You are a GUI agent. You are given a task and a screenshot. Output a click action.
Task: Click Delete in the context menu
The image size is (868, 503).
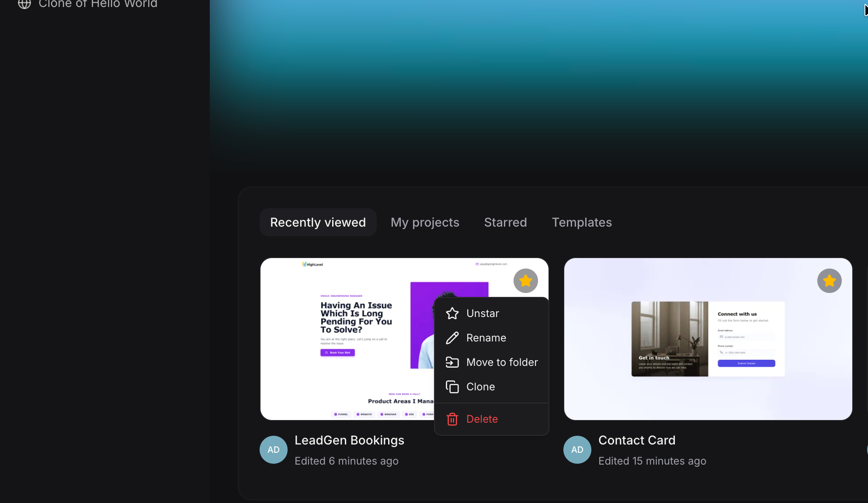click(x=482, y=419)
